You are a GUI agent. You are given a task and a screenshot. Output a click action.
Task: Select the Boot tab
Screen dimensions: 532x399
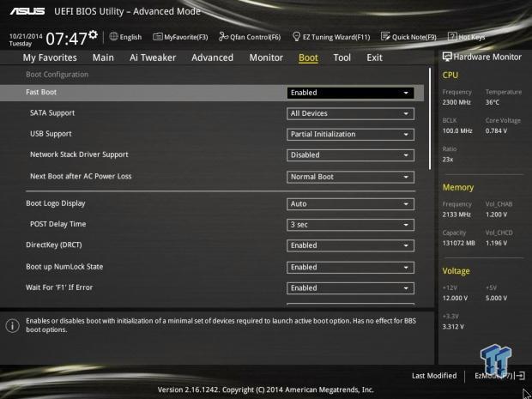tap(308, 58)
